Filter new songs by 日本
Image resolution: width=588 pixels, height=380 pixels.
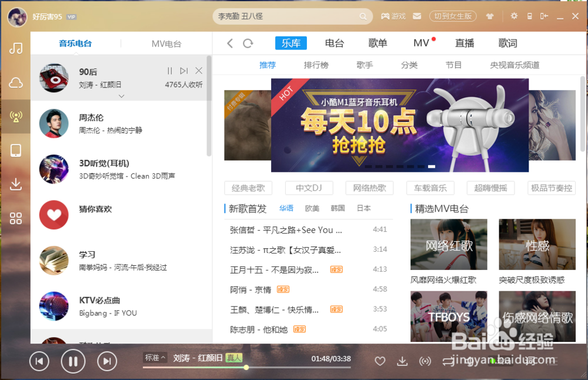[364, 208]
